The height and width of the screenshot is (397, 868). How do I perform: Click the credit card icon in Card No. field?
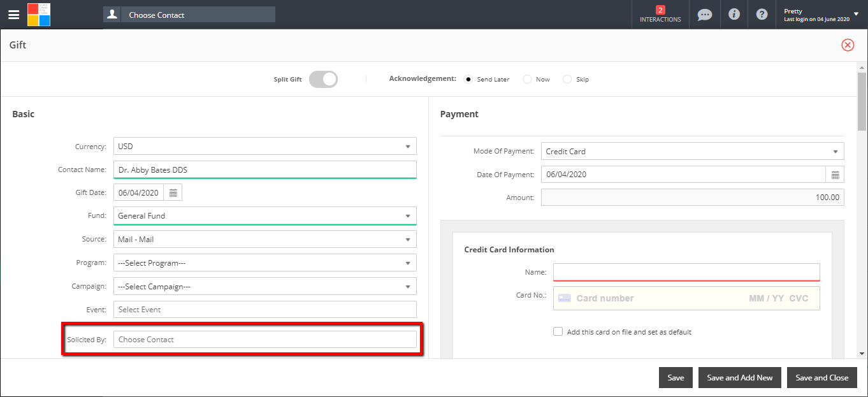pyautogui.click(x=564, y=298)
